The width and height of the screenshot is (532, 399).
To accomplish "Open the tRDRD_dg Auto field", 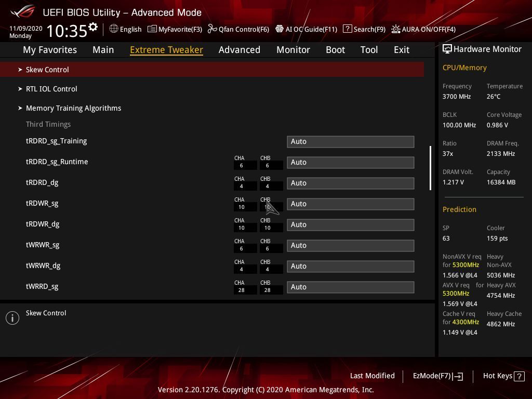I will click(x=351, y=183).
